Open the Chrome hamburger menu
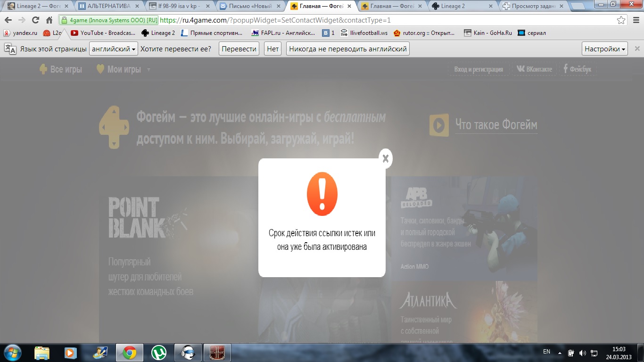Screen dimensions: 644x362 pos(635,20)
